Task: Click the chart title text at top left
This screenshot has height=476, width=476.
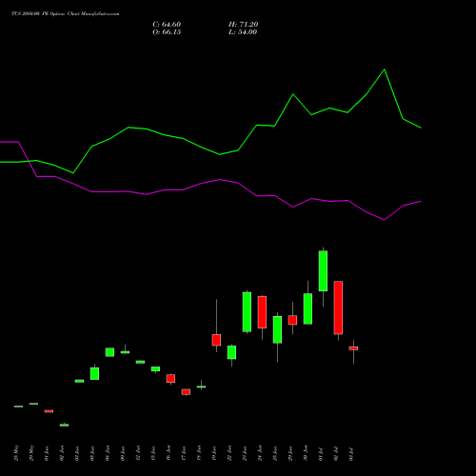Action: coord(66,14)
